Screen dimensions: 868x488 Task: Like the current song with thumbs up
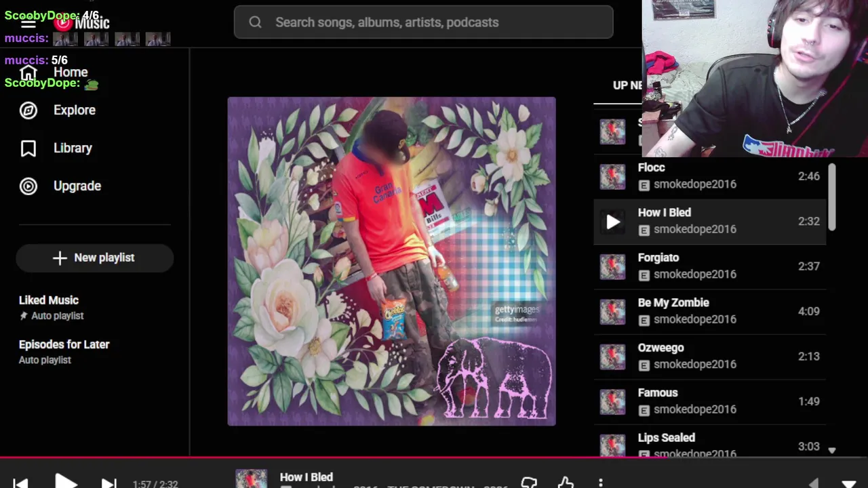pyautogui.click(x=566, y=483)
